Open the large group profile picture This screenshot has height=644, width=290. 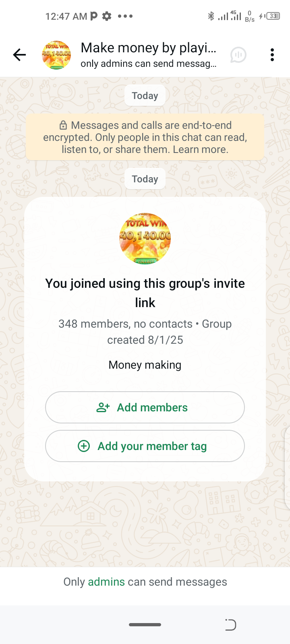(145, 239)
